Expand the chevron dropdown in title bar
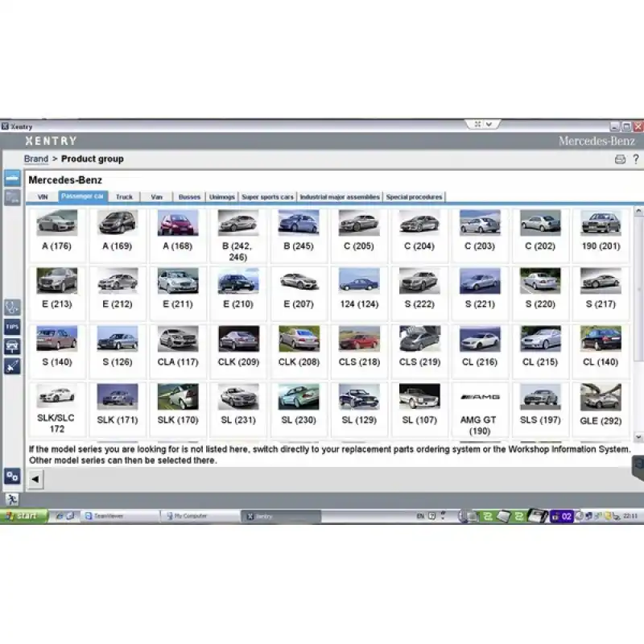This screenshot has height=644, width=644. click(x=489, y=124)
